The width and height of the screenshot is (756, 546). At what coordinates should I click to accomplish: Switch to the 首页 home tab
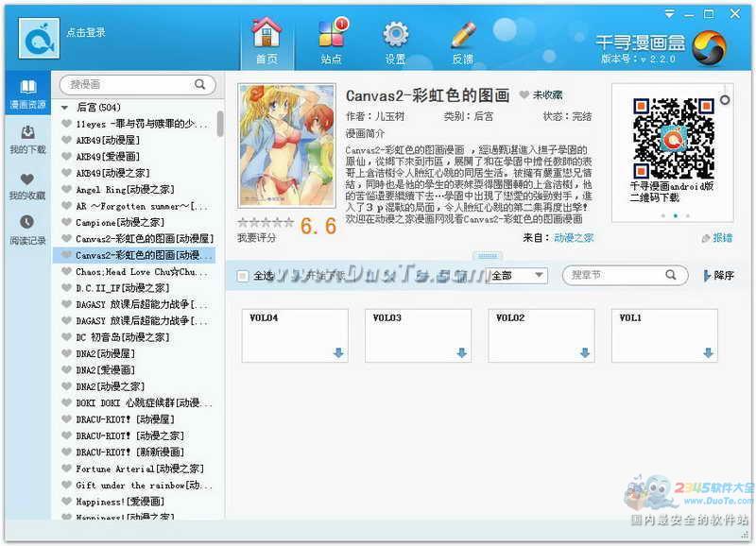pyautogui.click(x=266, y=42)
